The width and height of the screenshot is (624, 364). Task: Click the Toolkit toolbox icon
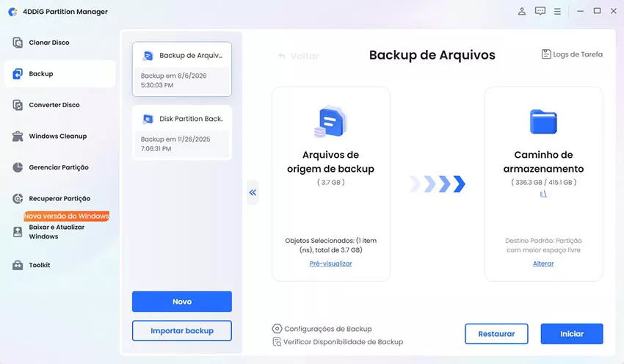18,265
